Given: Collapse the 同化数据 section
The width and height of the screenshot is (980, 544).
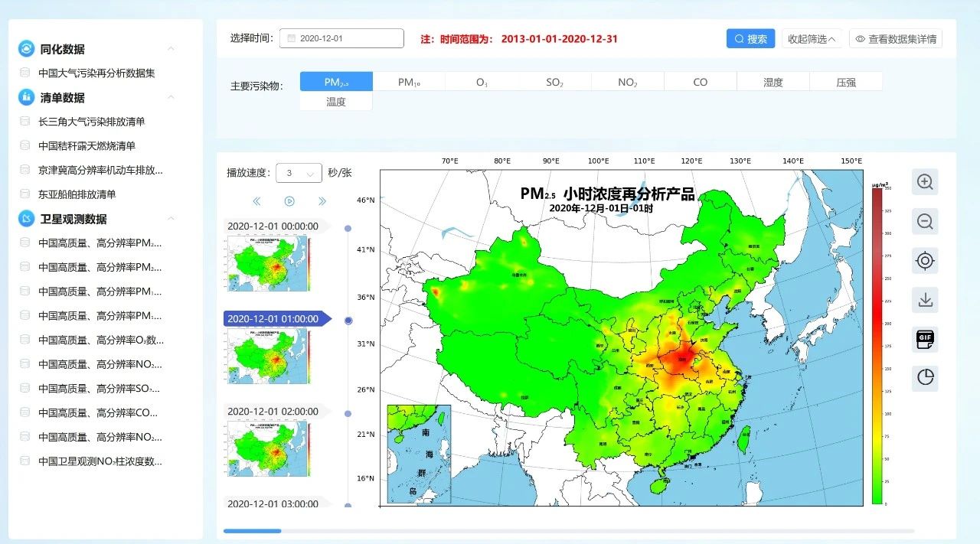Looking at the screenshot, I should pyautogui.click(x=171, y=49).
